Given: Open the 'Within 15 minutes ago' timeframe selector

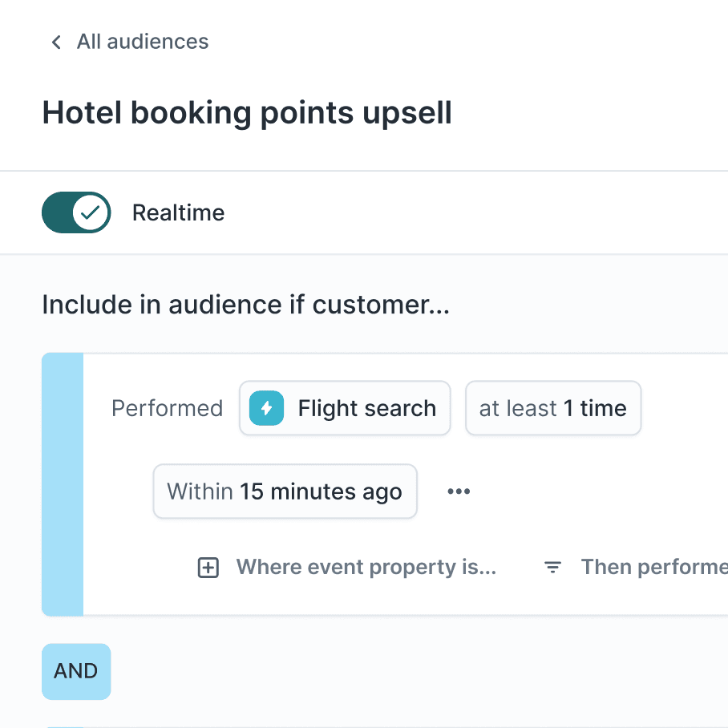Looking at the screenshot, I should pos(285,491).
